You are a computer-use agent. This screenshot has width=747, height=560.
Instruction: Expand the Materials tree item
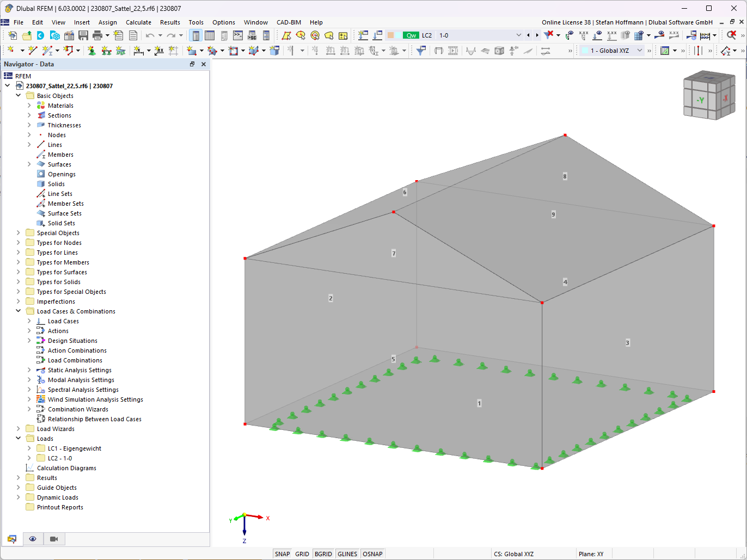(x=28, y=105)
